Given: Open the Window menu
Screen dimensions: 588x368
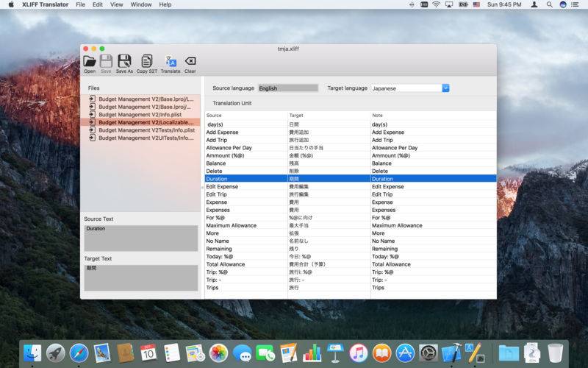Looking at the screenshot, I should (141, 4).
